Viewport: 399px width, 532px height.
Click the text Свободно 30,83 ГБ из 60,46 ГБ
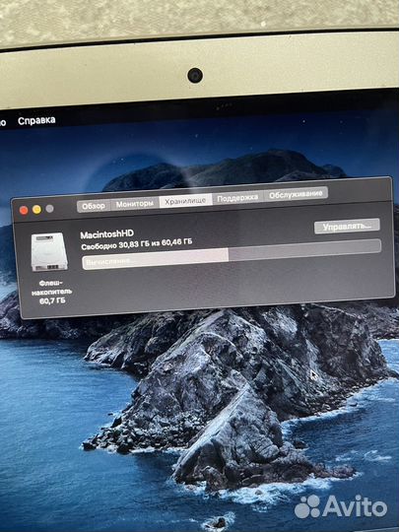[x=137, y=244]
